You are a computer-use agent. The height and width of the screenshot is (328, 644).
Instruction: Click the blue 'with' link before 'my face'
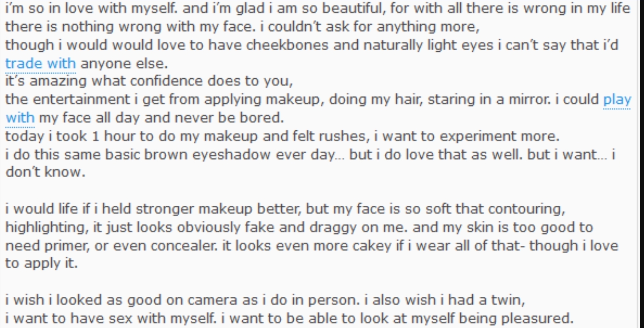pyautogui.click(x=20, y=118)
